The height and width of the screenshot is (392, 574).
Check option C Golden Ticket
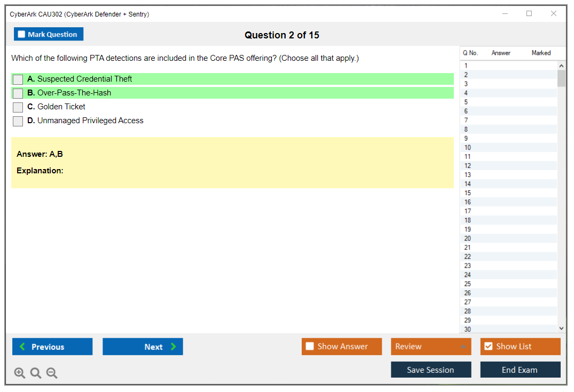tap(18, 107)
